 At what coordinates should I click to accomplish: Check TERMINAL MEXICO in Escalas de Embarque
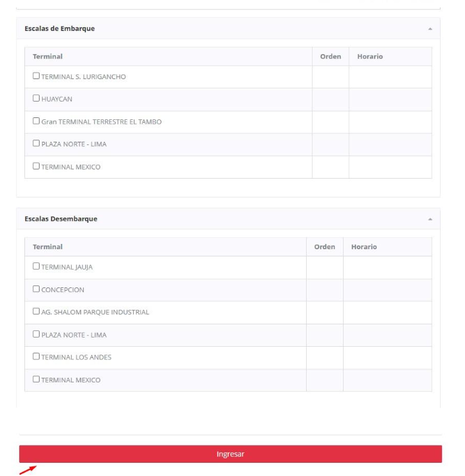tap(36, 167)
